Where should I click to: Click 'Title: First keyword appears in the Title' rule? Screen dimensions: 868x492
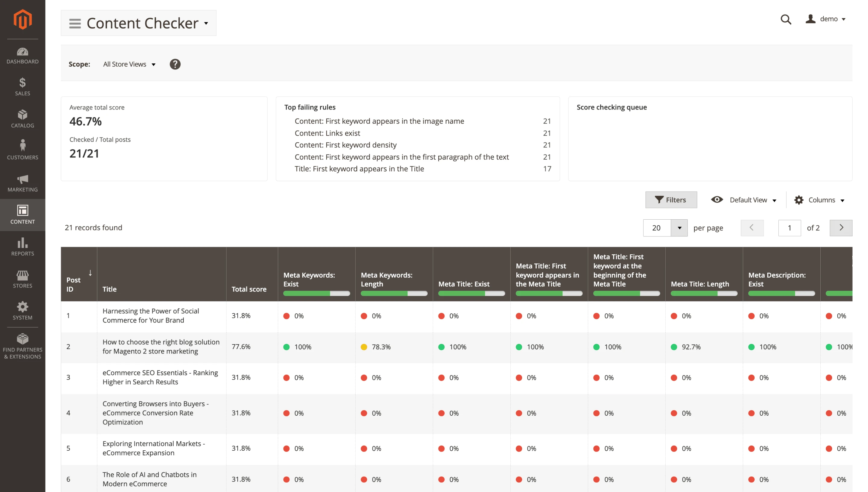(359, 169)
